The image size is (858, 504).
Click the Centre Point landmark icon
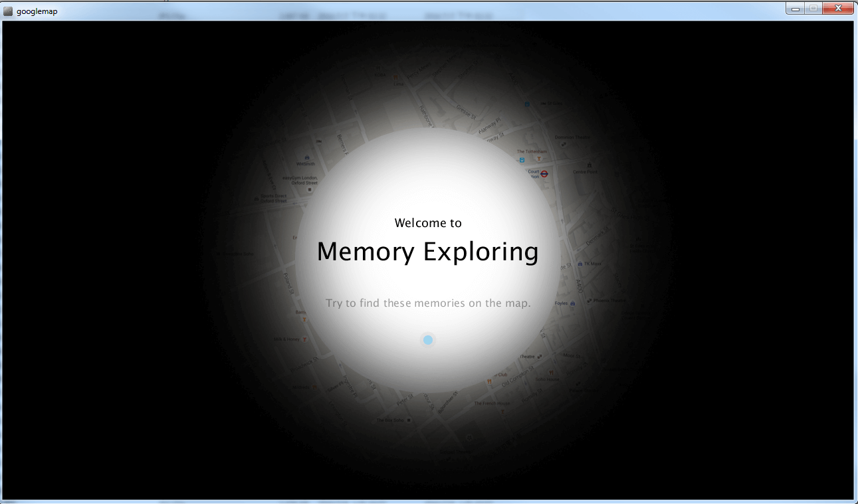(x=589, y=165)
